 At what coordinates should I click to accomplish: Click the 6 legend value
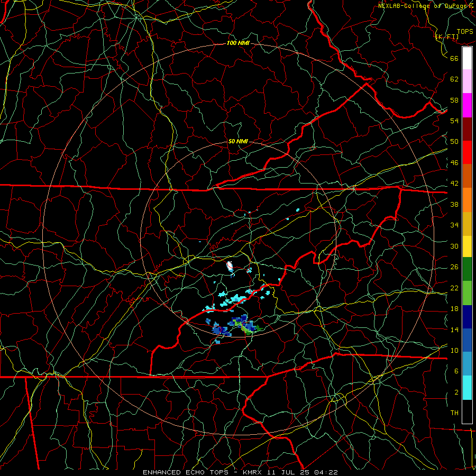456,371
